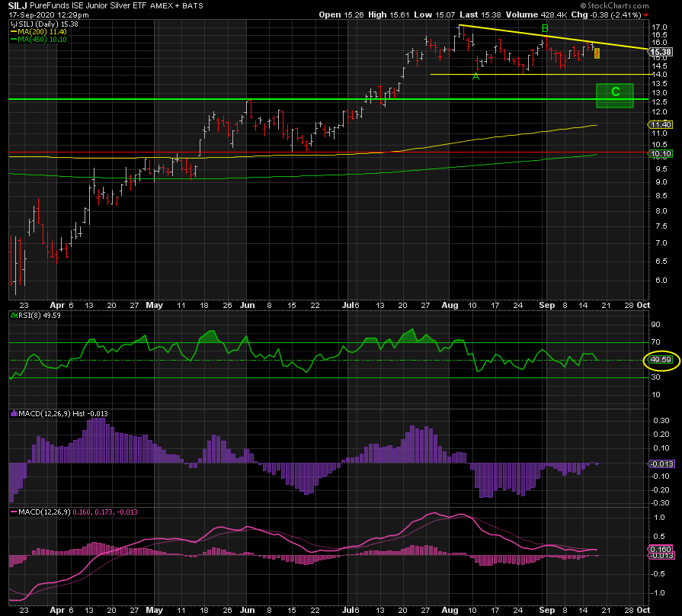Click the High 15.61 value

389,14
